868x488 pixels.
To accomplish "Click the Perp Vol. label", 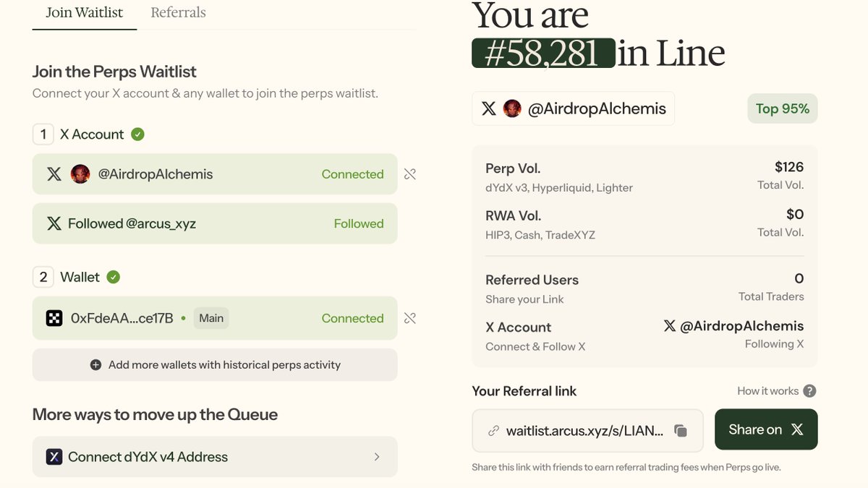I will [514, 168].
